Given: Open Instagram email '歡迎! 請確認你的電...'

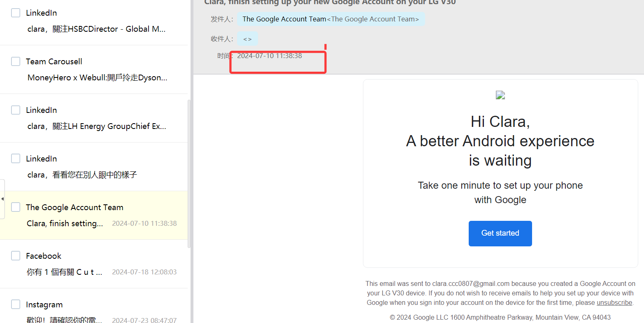Looking at the screenshot, I should click(x=65, y=320).
